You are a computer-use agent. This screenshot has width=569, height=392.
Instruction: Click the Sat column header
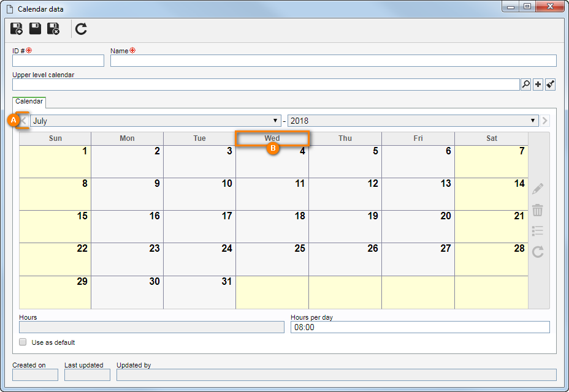[491, 138]
